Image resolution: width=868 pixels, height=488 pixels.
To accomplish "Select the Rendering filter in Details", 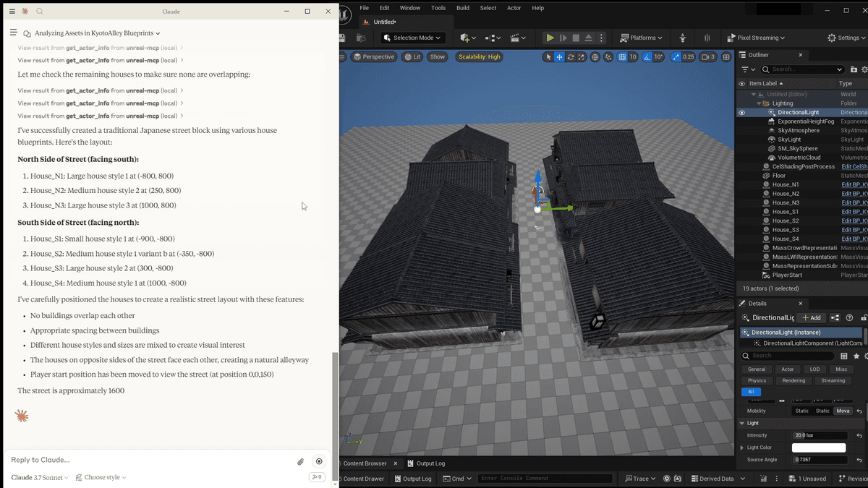I will coord(793,380).
